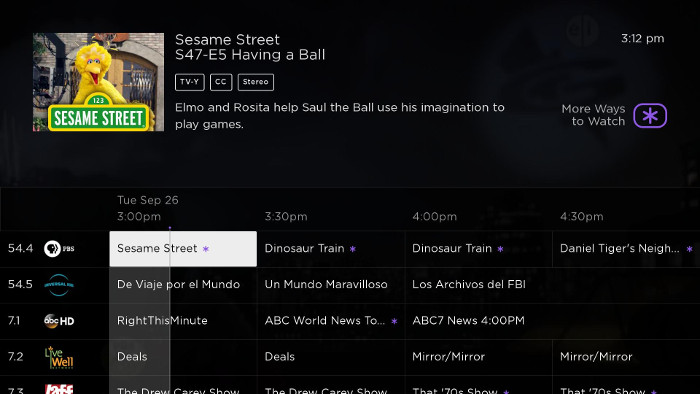This screenshot has height=394, width=700.
Task: Select the highlighted Sesame Street 3:00pm listing
Action: click(183, 249)
